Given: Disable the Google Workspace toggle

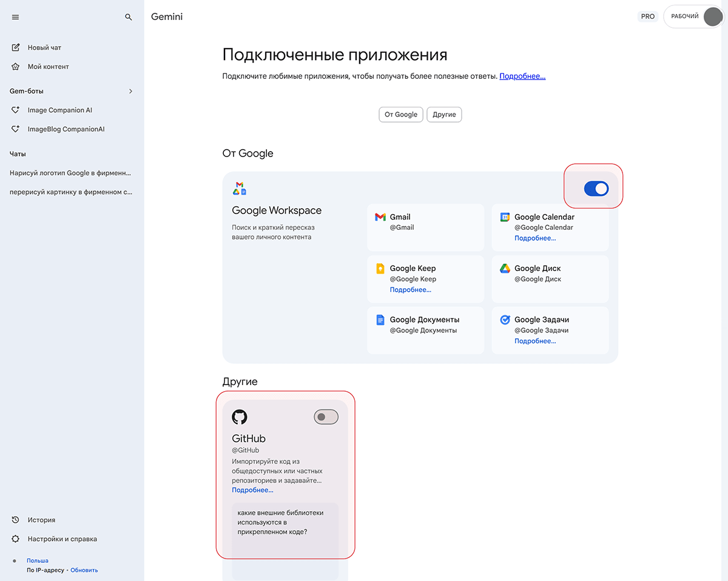Looking at the screenshot, I should pyautogui.click(x=595, y=189).
